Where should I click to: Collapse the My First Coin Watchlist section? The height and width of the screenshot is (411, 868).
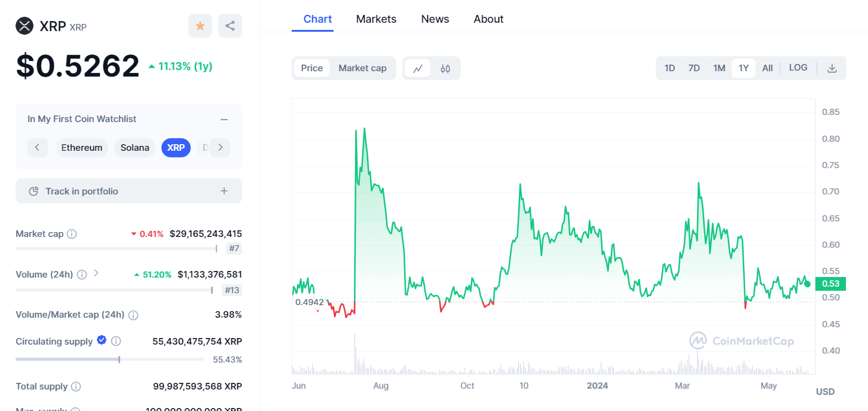224,119
